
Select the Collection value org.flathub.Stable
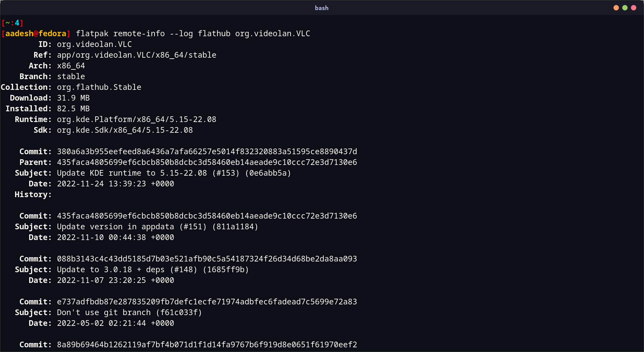click(99, 87)
